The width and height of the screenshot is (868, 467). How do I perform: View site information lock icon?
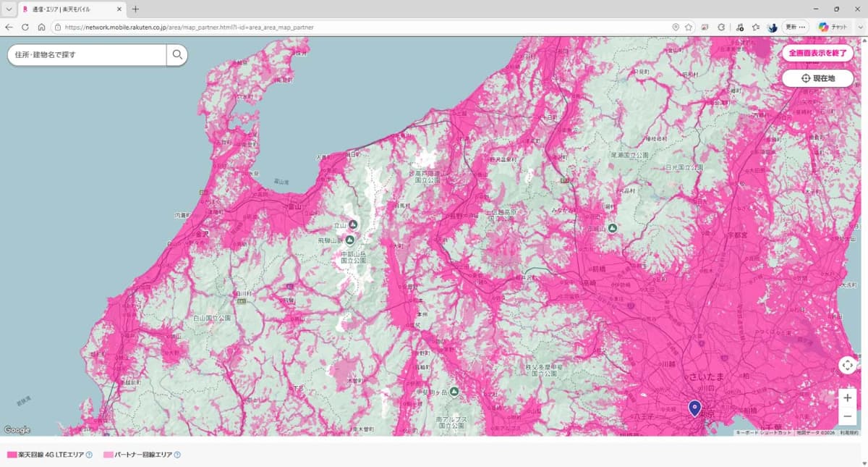point(58,27)
